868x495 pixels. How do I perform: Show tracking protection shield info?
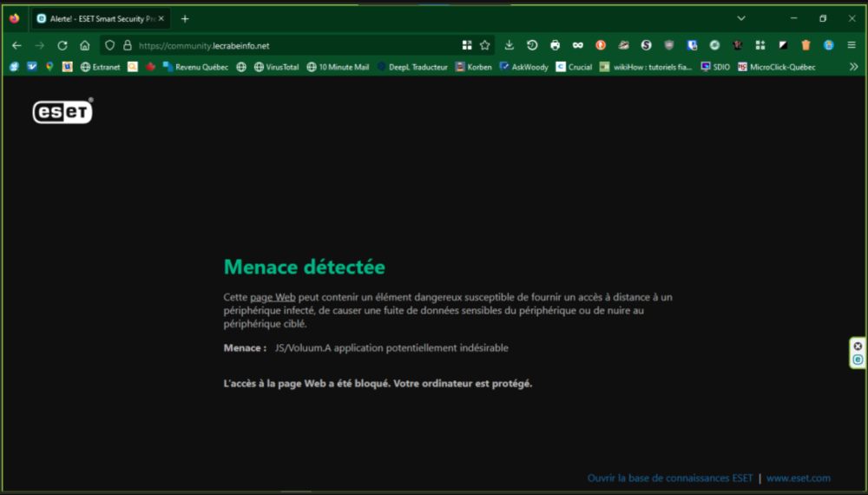(109, 45)
